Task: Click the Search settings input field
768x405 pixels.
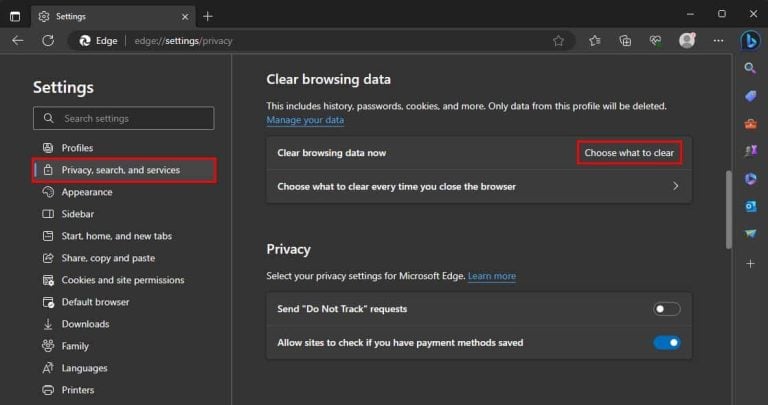Action: click(124, 118)
